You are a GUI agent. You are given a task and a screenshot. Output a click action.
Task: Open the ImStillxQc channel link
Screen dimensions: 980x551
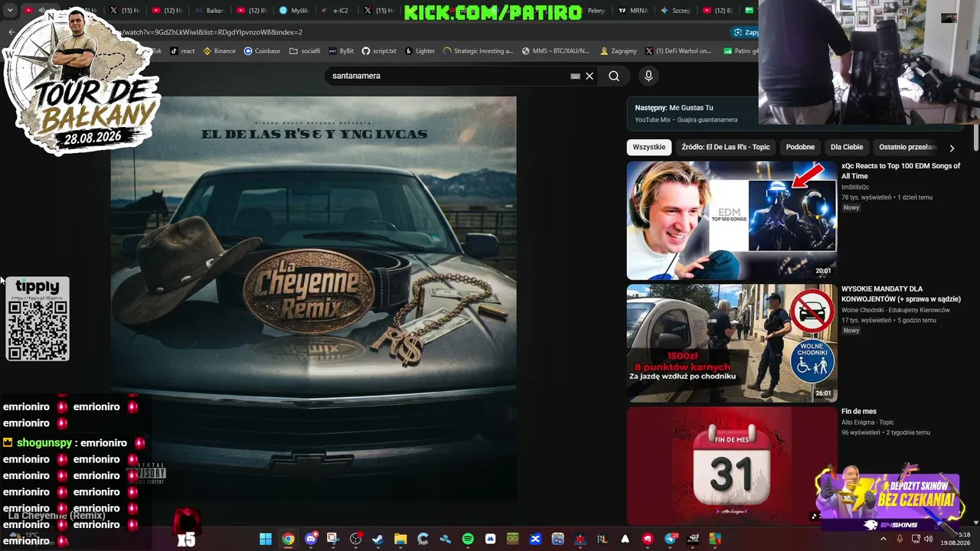click(x=855, y=187)
